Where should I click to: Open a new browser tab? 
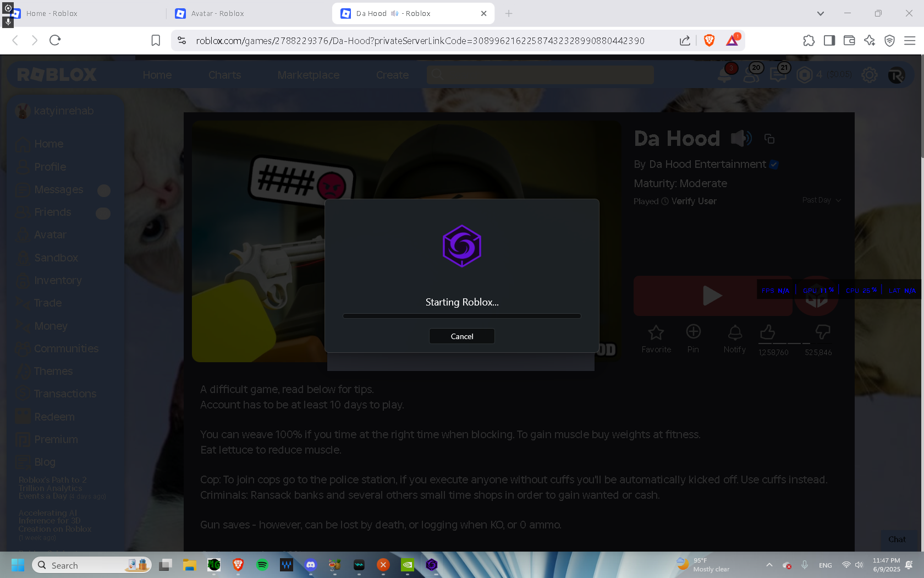[x=509, y=13]
